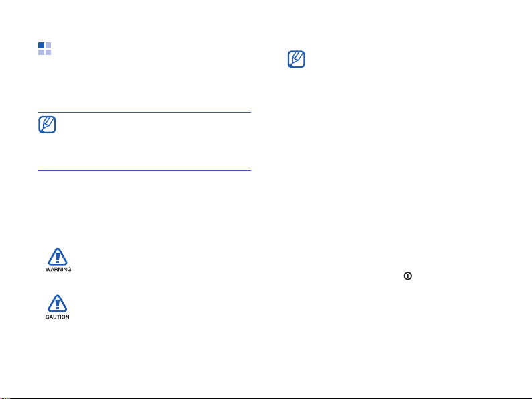The height and width of the screenshot is (399, 532).
Task: Click the WARNING text label
Action: 58,269
